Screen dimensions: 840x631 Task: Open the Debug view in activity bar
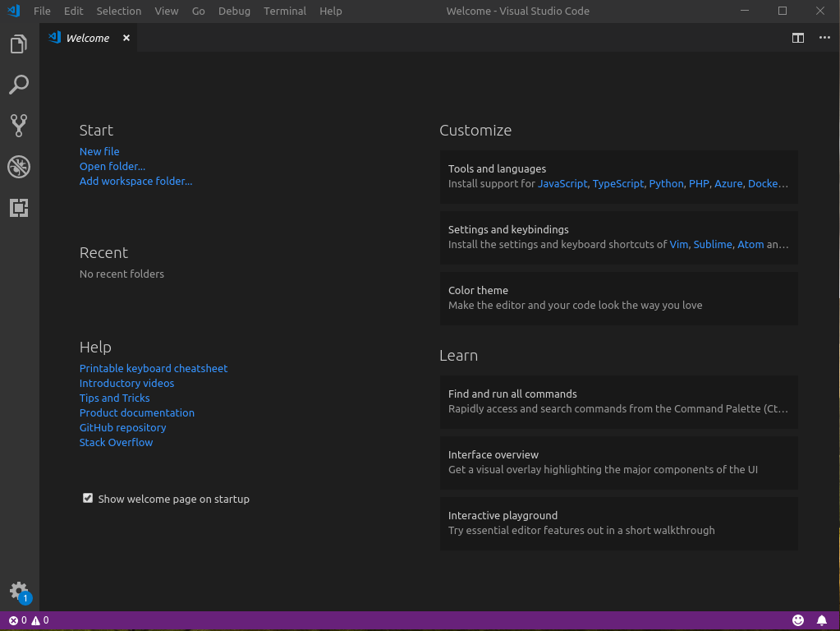click(19, 167)
